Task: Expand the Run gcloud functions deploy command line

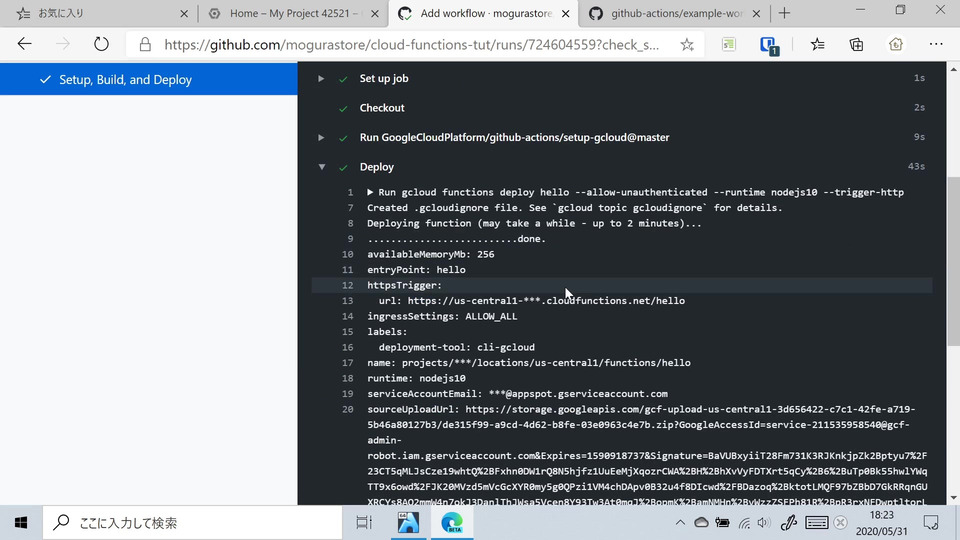Action: (370, 192)
